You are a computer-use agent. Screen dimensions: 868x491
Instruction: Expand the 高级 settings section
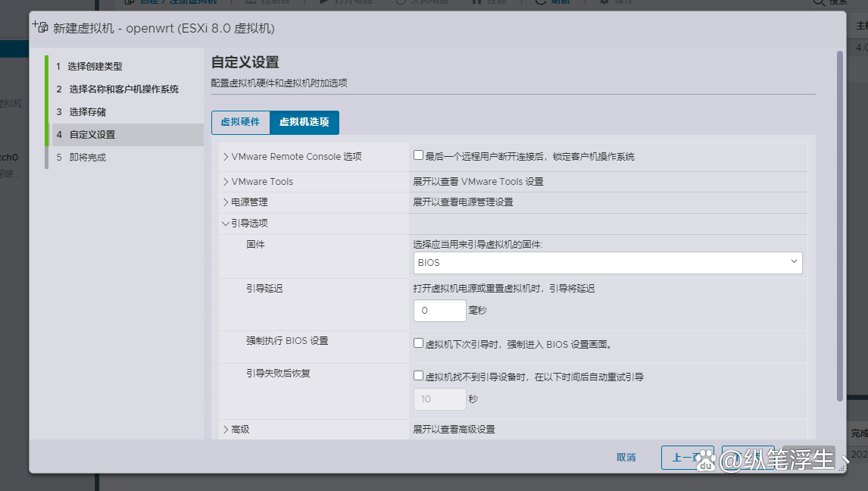(225, 429)
